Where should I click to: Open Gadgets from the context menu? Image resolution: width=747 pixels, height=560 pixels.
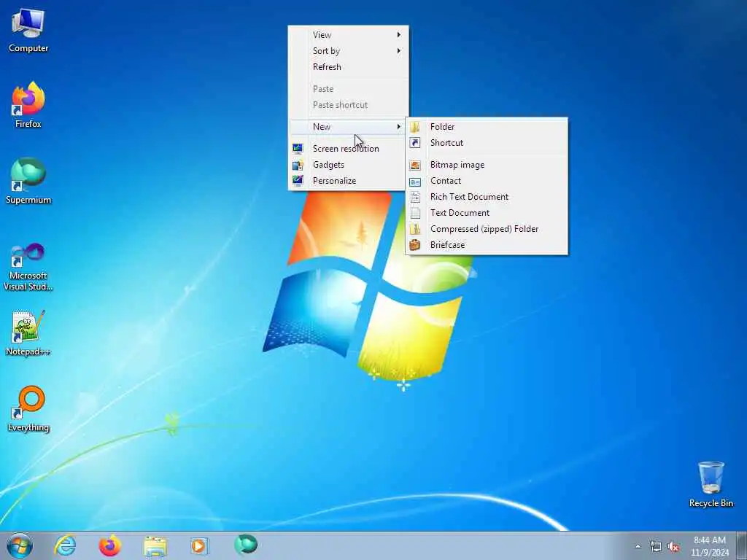(348, 165)
